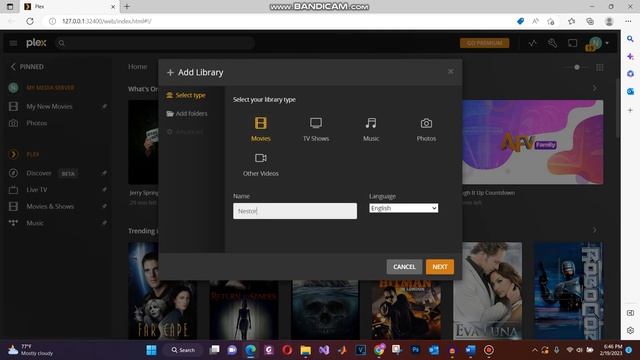This screenshot has height=360, width=640.
Task: Open Photoshop from taskbar
Action: tap(415, 350)
